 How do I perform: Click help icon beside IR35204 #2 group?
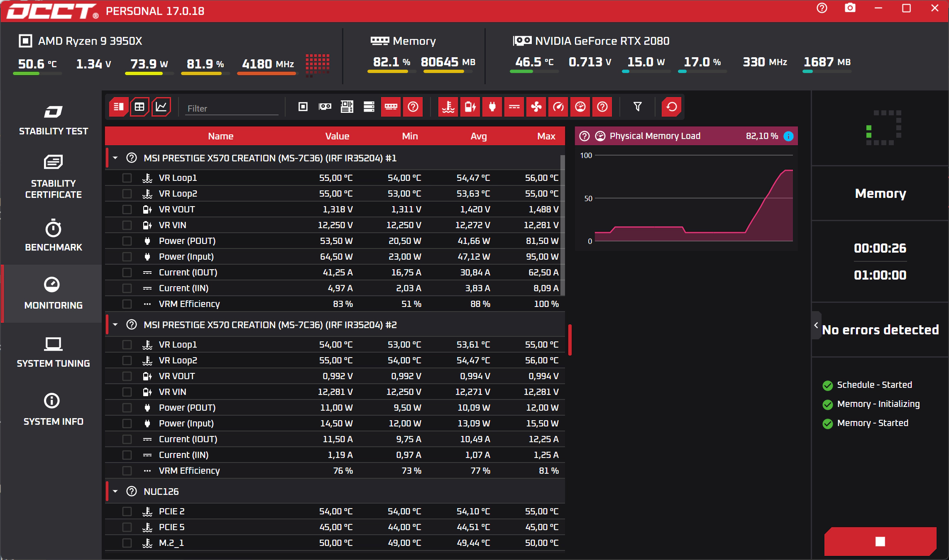tap(132, 325)
